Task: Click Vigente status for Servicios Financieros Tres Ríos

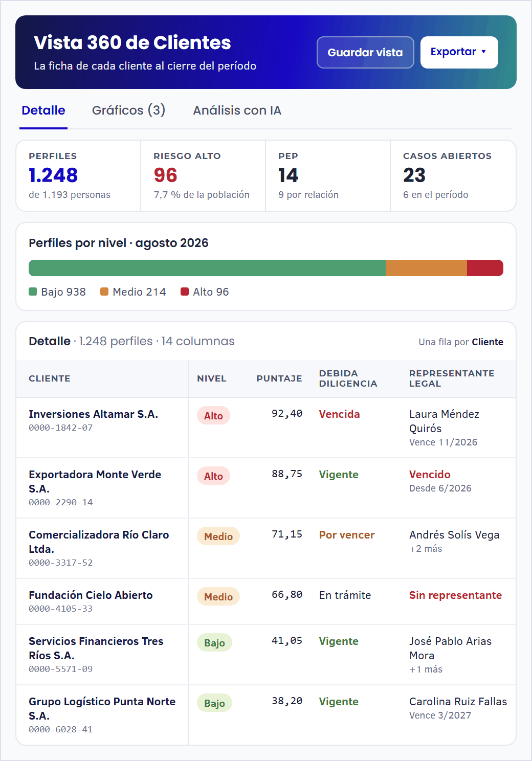Action: [x=339, y=641]
